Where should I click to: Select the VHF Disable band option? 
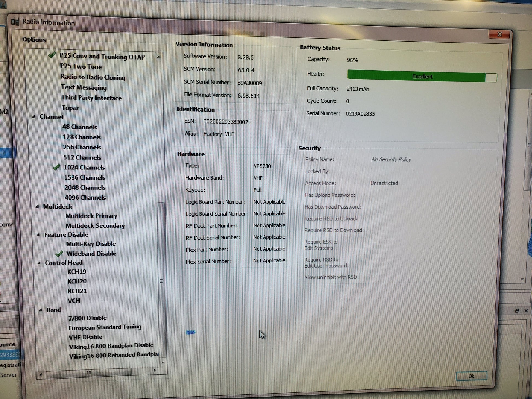click(x=85, y=337)
